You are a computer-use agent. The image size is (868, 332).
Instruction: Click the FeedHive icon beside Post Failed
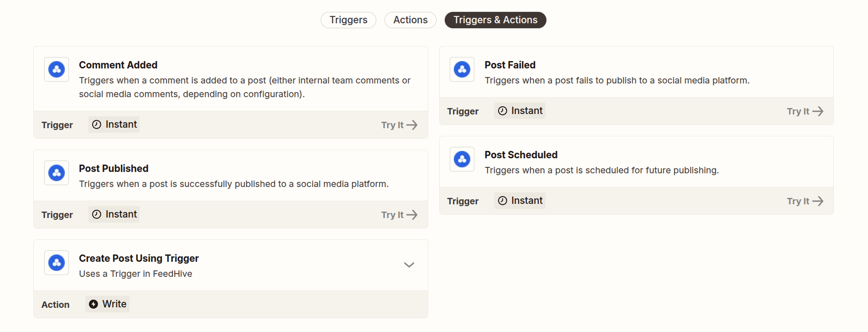tap(462, 69)
